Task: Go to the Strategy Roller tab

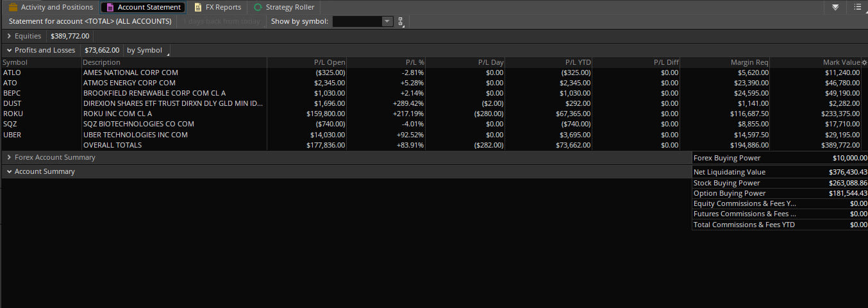Action: 284,7
